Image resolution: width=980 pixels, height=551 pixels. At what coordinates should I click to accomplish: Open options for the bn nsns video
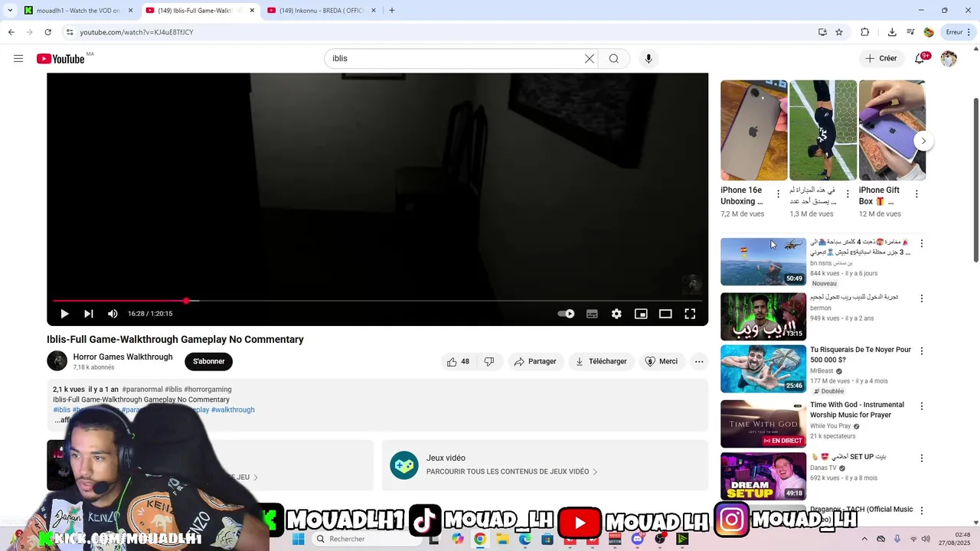click(x=922, y=243)
